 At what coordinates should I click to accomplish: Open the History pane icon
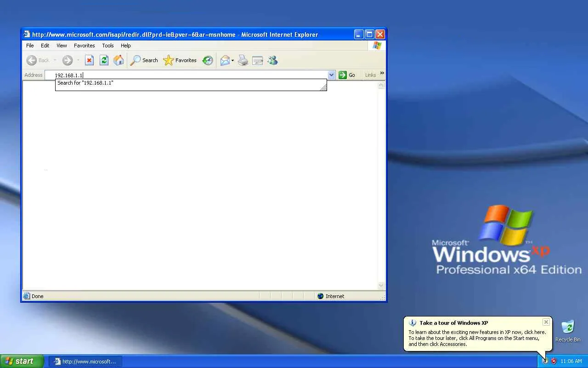pyautogui.click(x=208, y=60)
